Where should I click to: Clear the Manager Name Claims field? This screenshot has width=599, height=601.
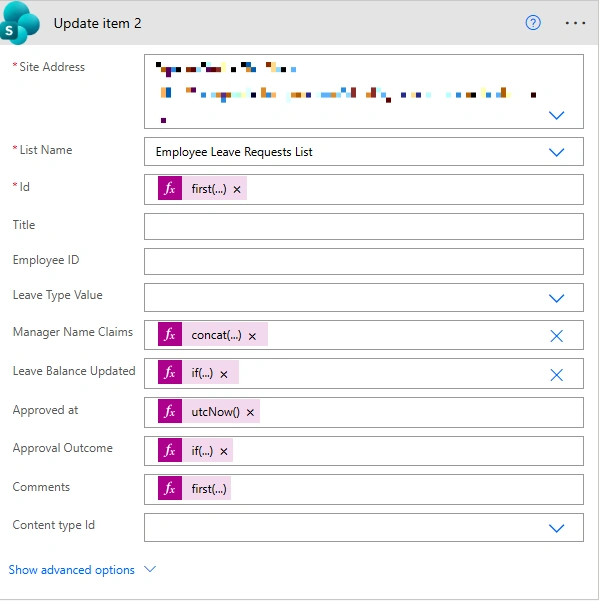pos(556,336)
